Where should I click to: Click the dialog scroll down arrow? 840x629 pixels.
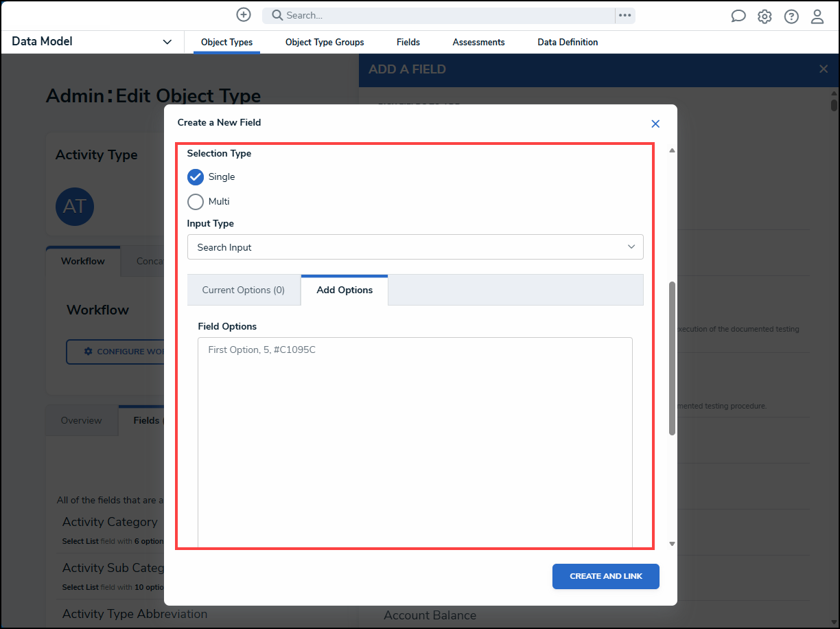[x=673, y=544]
